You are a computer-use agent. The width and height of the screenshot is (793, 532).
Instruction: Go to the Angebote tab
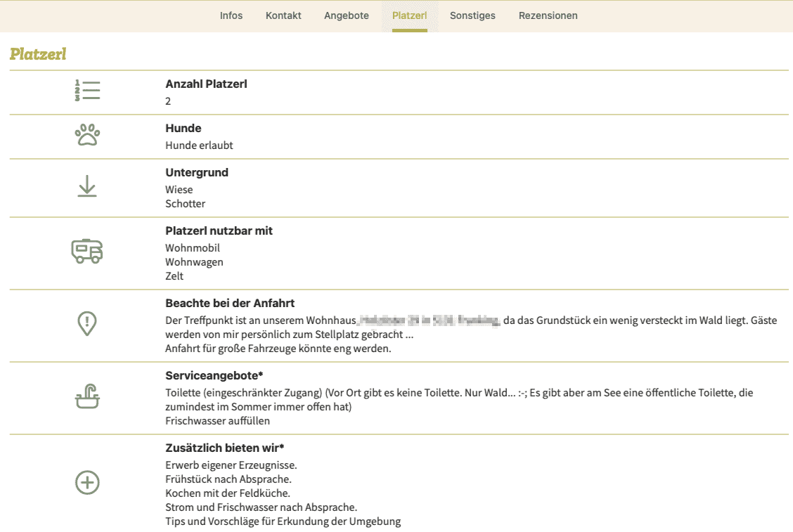[x=347, y=15]
